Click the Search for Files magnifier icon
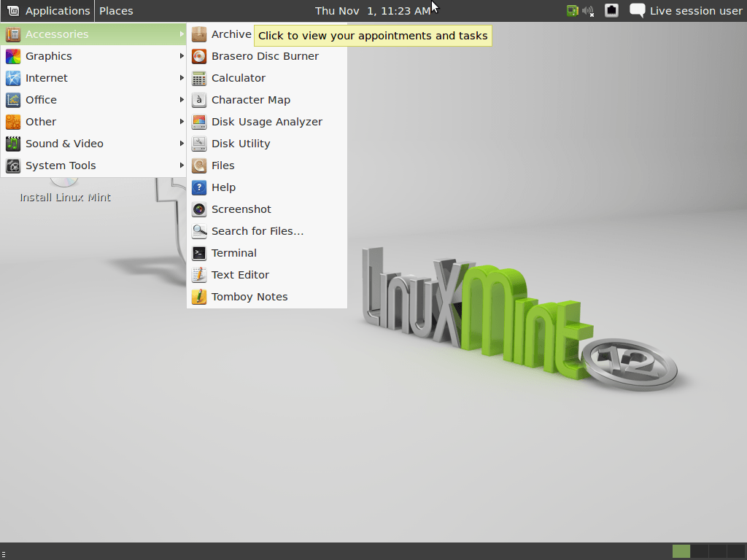 (199, 231)
